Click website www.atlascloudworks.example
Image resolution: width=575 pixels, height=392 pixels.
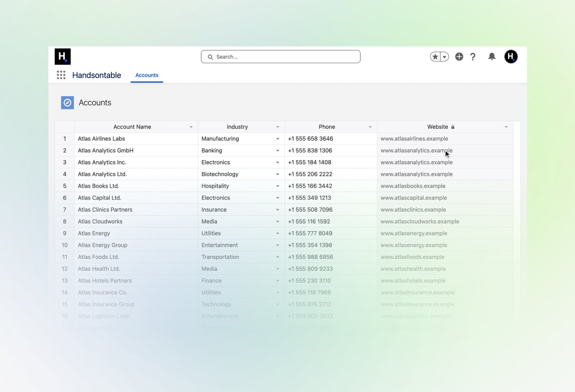coord(445,221)
